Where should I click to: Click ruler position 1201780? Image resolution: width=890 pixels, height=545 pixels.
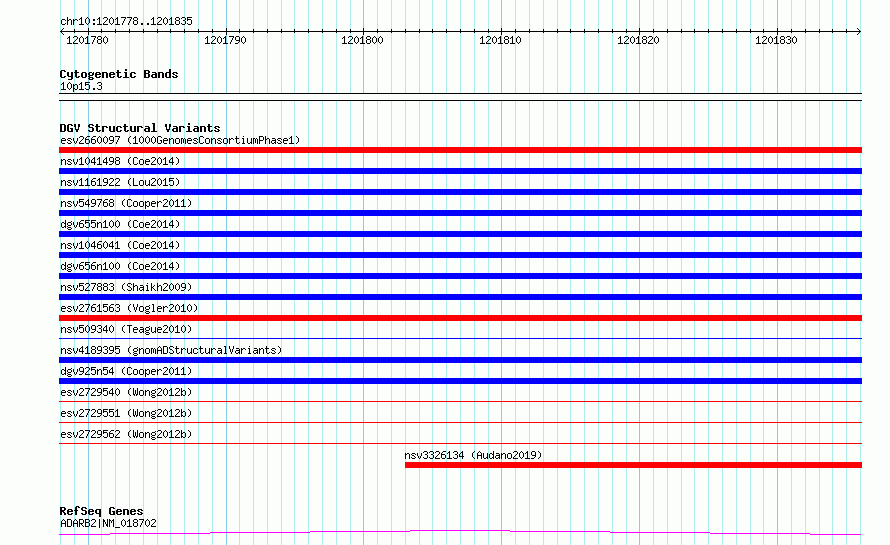point(87,40)
